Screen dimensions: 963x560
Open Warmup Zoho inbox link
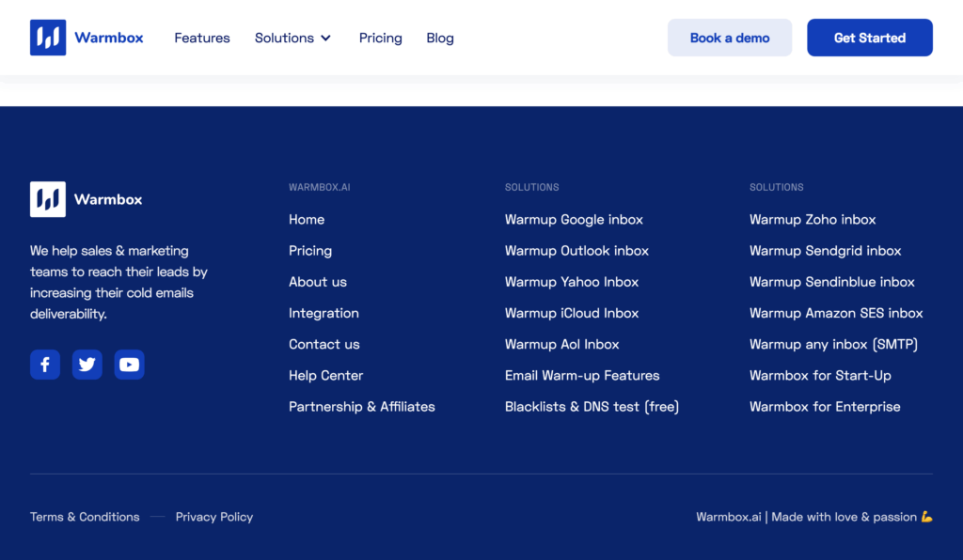pos(813,220)
